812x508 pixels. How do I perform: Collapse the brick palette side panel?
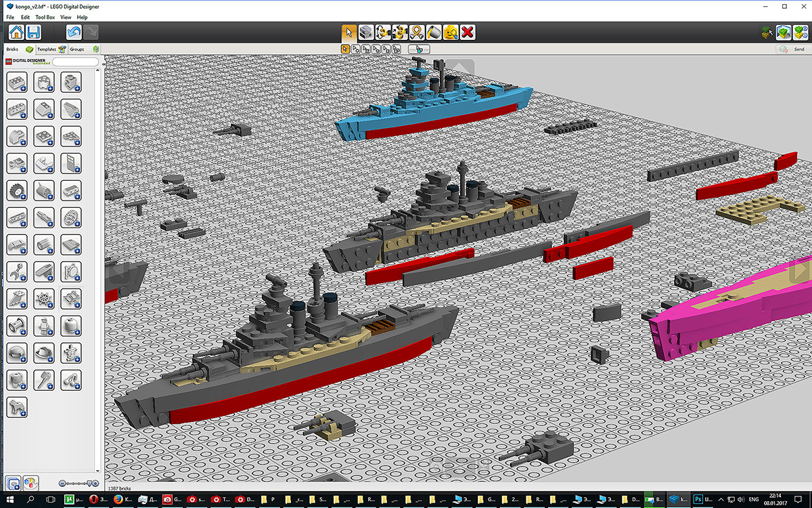pos(104,64)
